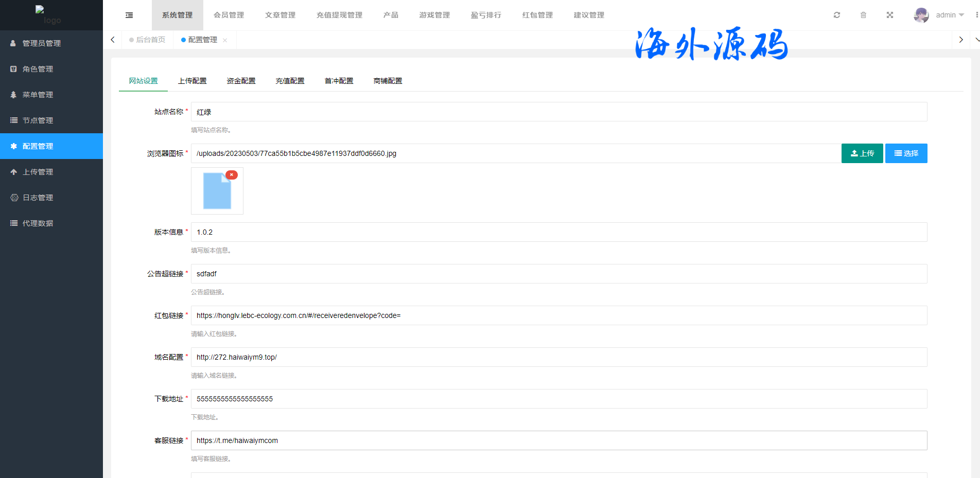The image size is (980, 478).
Task: Click the uploaded favicon thumbnail
Action: pyautogui.click(x=217, y=191)
